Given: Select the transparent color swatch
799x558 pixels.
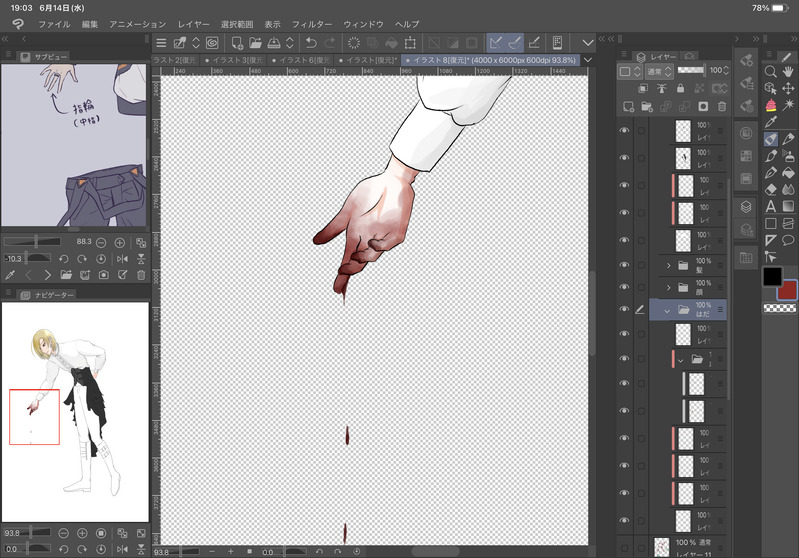Looking at the screenshot, I should [x=779, y=308].
